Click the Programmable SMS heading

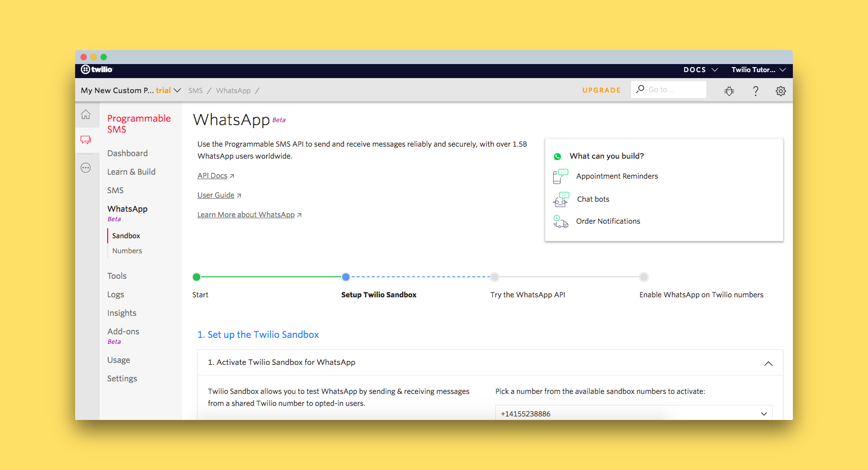click(139, 124)
